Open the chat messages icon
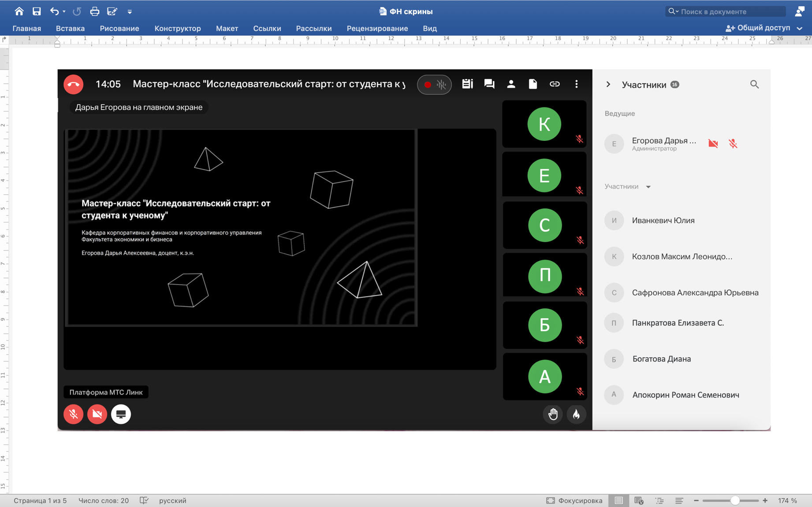The image size is (812, 507). [x=489, y=84]
